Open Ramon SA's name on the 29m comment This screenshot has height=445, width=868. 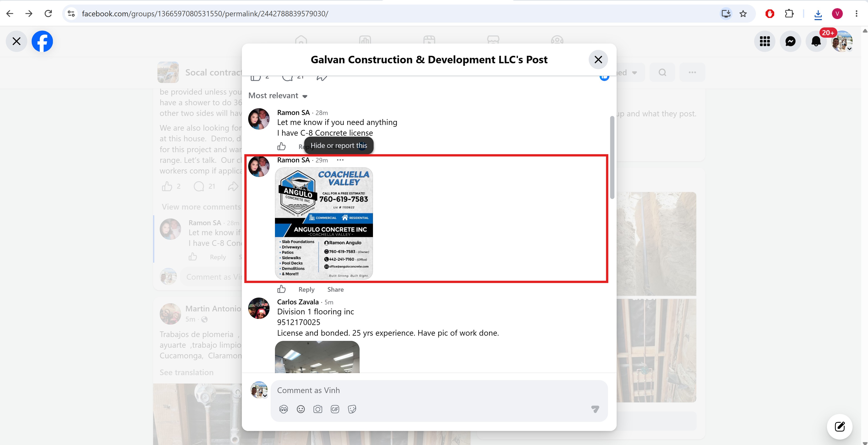293,160
